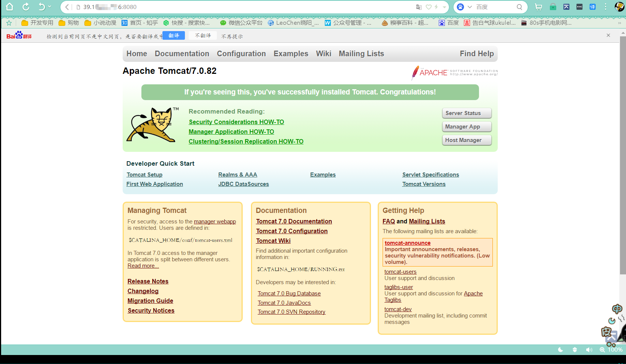The image size is (626, 364).
Task: Expand the bookmarks bar overflow chevron
Action: coord(620,23)
